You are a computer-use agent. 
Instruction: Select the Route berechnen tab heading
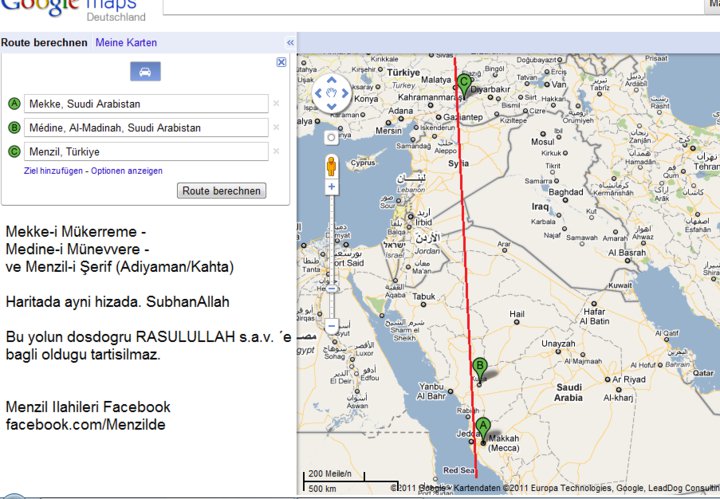pyautogui.click(x=44, y=43)
